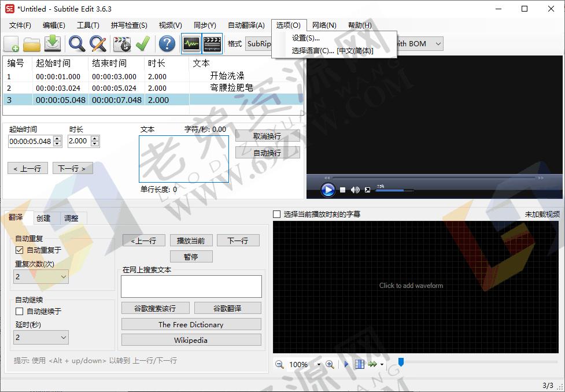Save the subtitle using toolbar icon

coord(52,44)
